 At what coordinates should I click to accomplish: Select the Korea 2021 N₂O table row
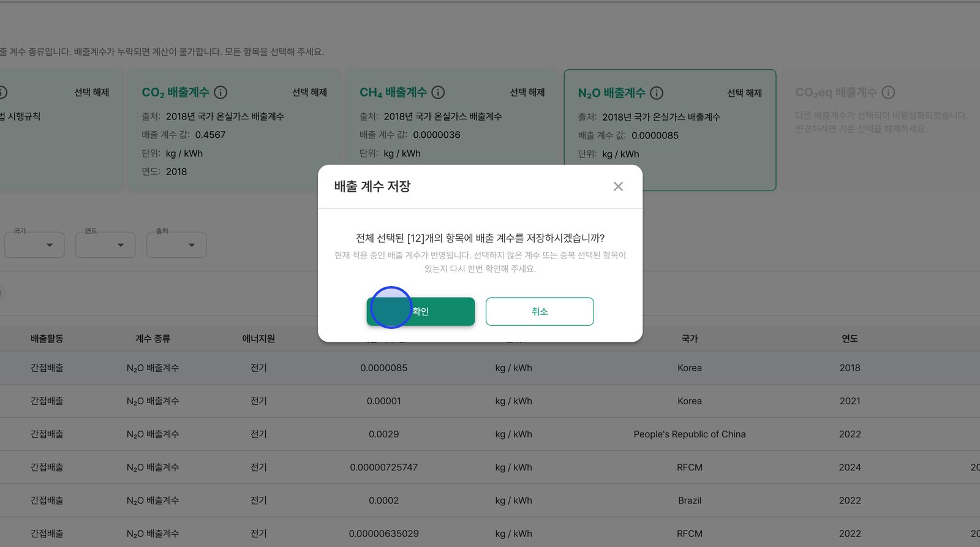[x=490, y=401]
